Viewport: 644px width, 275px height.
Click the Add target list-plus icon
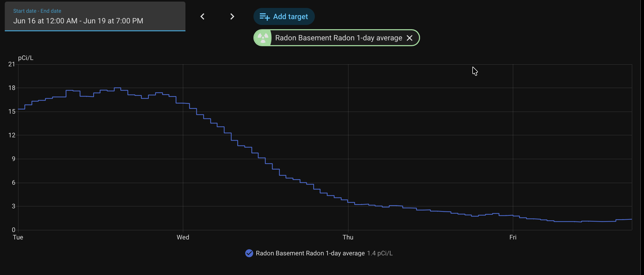click(264, 17)
